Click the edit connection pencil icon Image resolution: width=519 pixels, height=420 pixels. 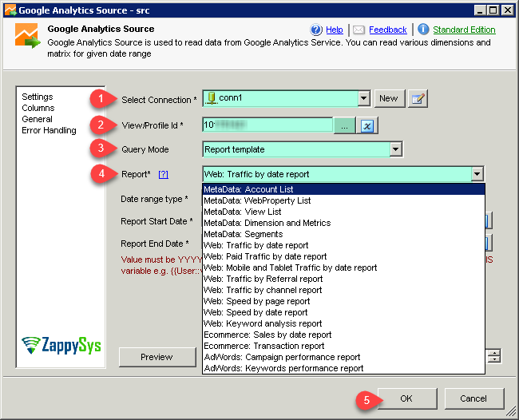[x=418, y=99]
